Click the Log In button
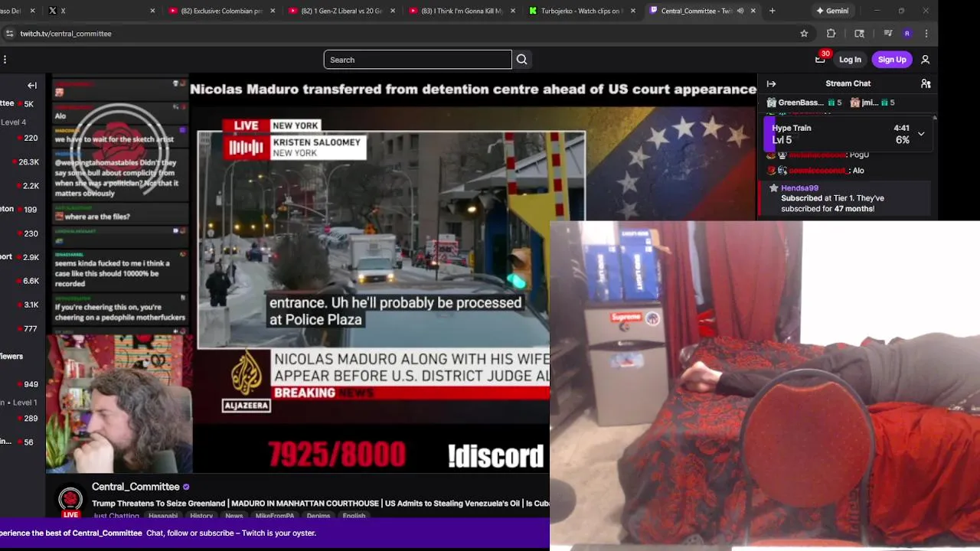 tap(850, 60)
